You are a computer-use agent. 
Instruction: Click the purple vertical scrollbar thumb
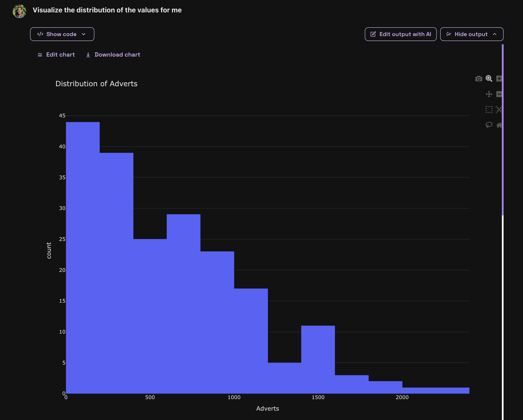pos(503,130)
